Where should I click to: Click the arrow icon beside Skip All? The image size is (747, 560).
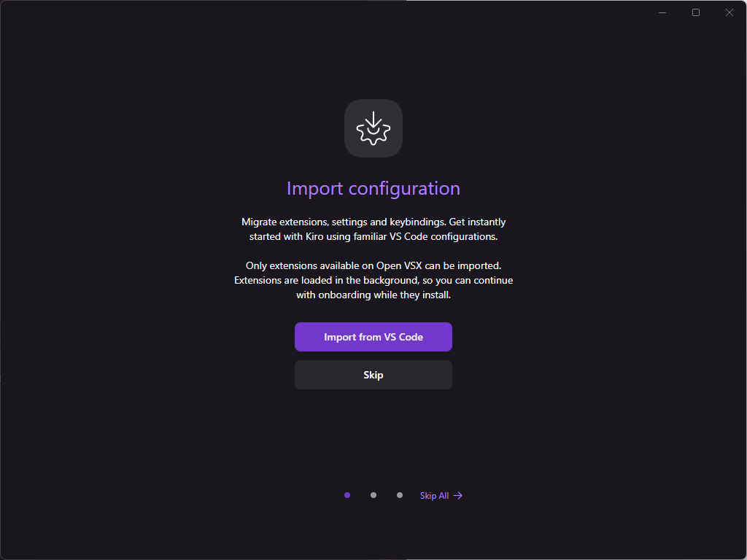click(x=458, y=496)
